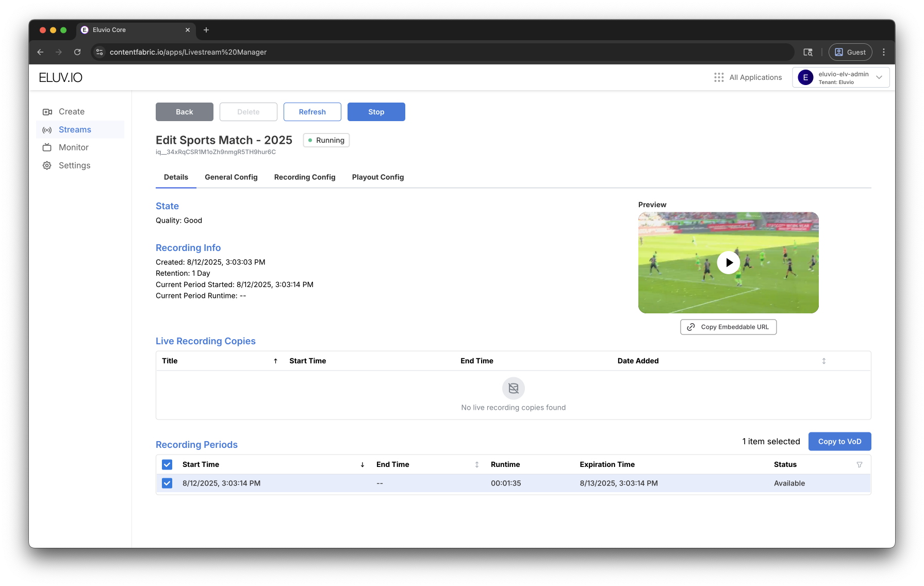Switch to the Recording Config tab

tap(305, 177)
